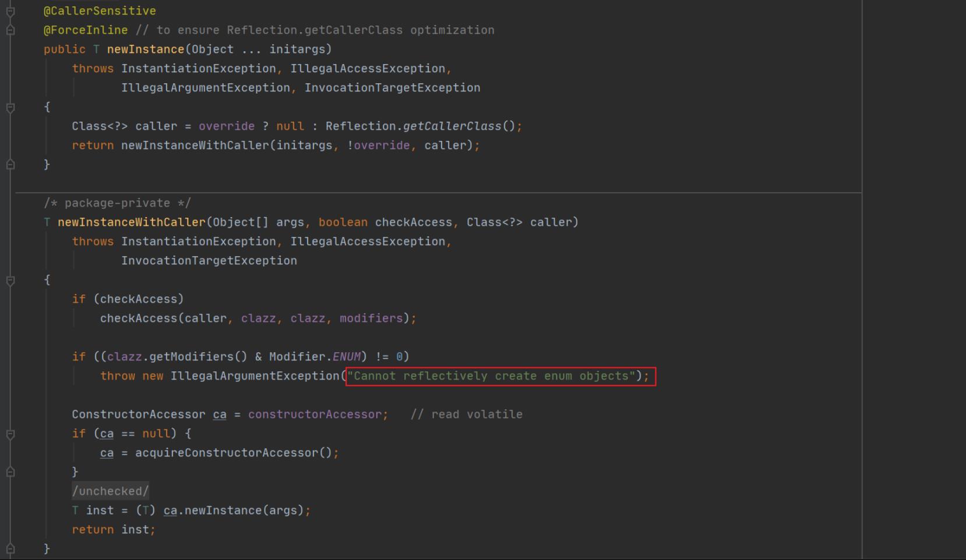Viewport: 966px width, 560px height.
Task: Click fold marker at closing brace after acquireConstructorAccessor
Action: (x=10, y=472)
